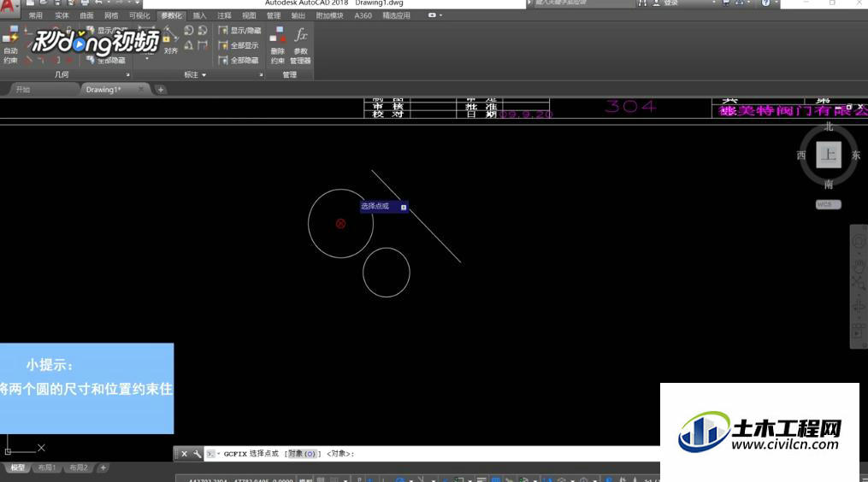Click the 对象(O) option in command line
Viewport: 868px width, 482px height.
(x=302, y=454)
